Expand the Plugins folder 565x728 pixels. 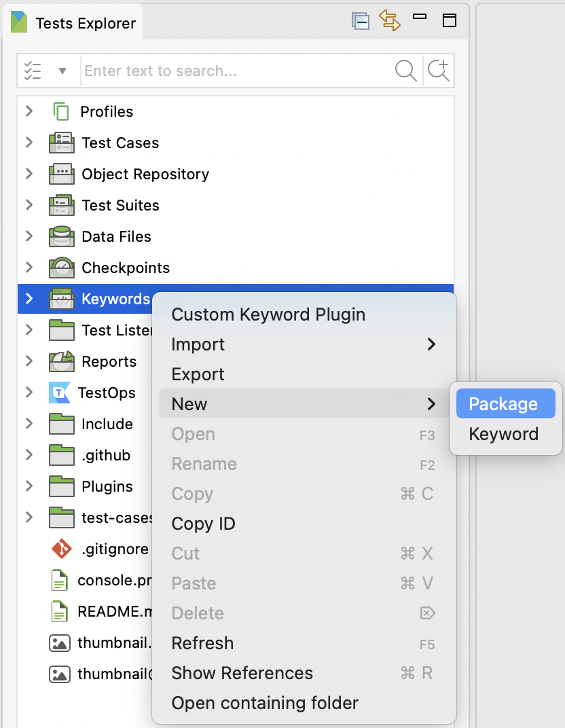28,486
